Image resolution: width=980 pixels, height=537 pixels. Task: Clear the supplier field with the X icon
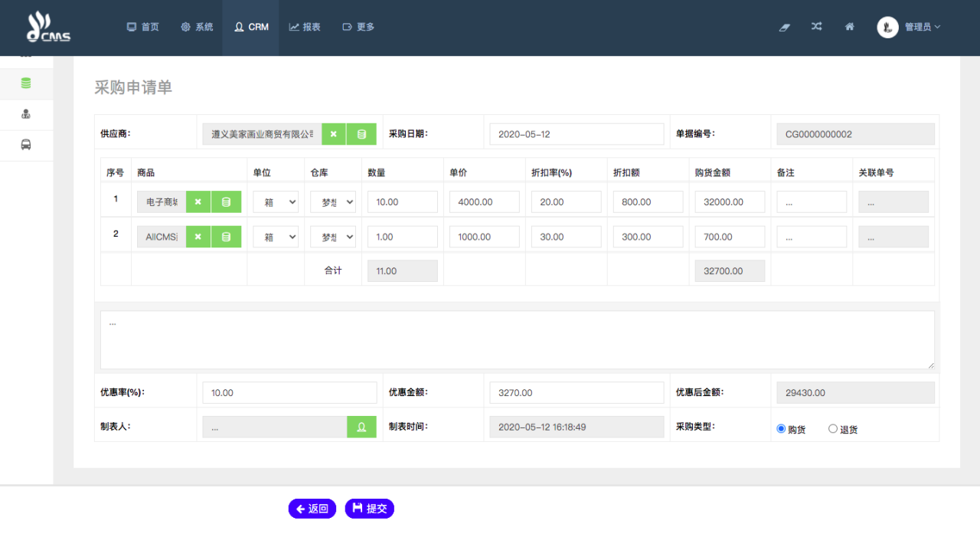click(334, 134)
